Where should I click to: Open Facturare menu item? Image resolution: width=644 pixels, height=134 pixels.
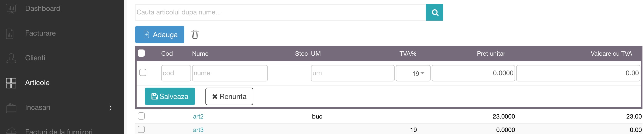click(40, 33)
